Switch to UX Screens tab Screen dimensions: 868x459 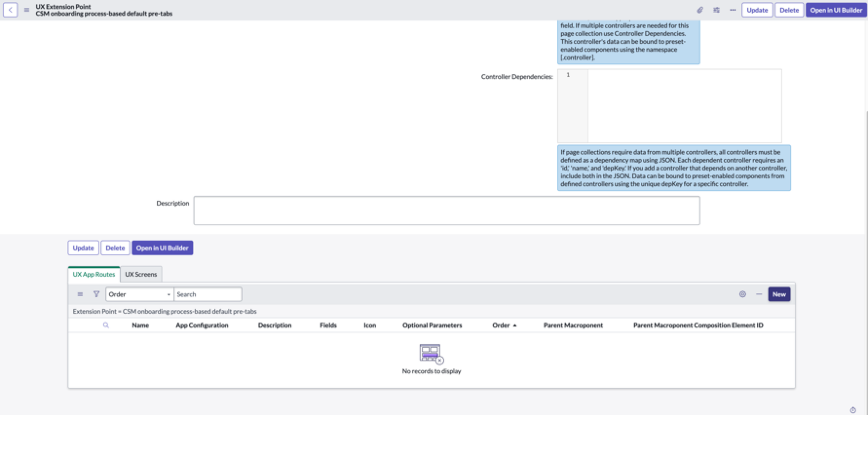(x=141, y=274)
